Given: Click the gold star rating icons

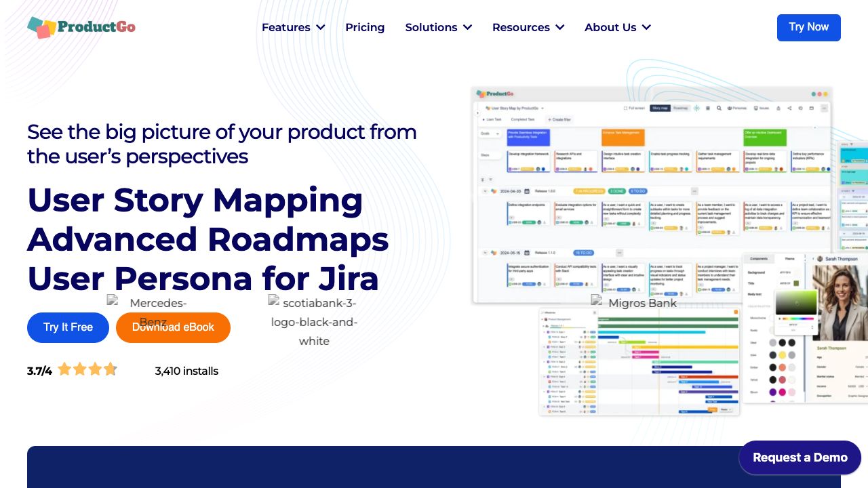Looking at the screenshot, I should (87, 369).
